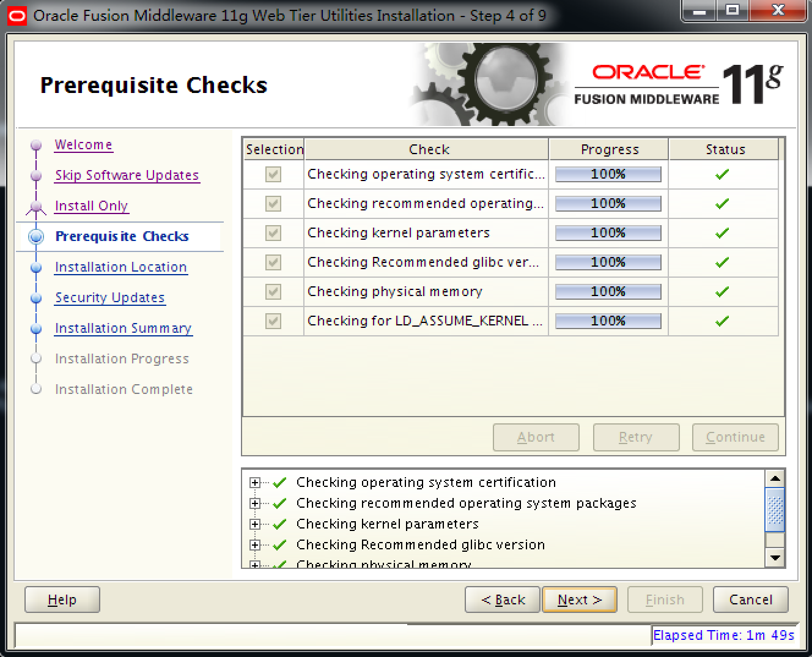Open the Install Only step link
The width and height of the screenshot is (812, 657).
click(91, 206)
